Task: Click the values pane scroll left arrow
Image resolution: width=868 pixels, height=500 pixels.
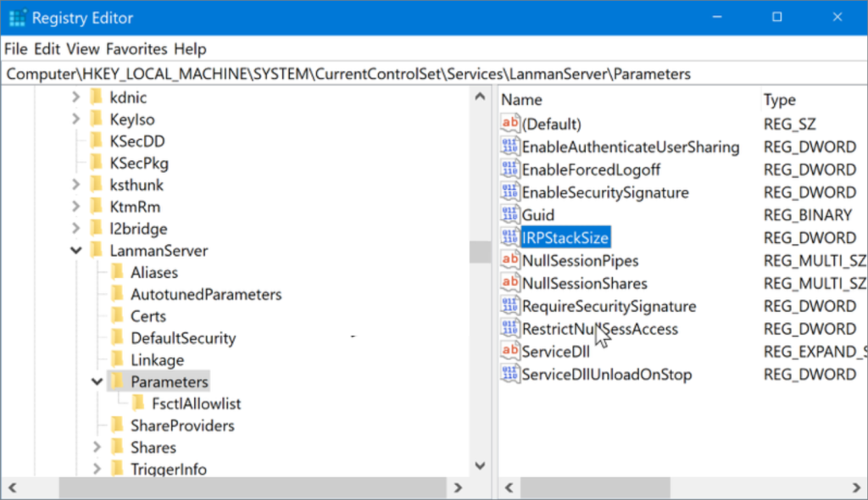Action: (509, 488)
